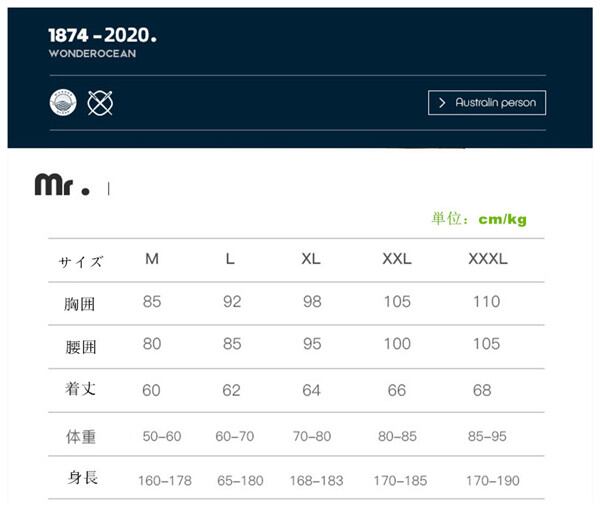Open the Australin person button
Image resolution: width=600 pixels, height=509 pixels.
coord(487,103)
